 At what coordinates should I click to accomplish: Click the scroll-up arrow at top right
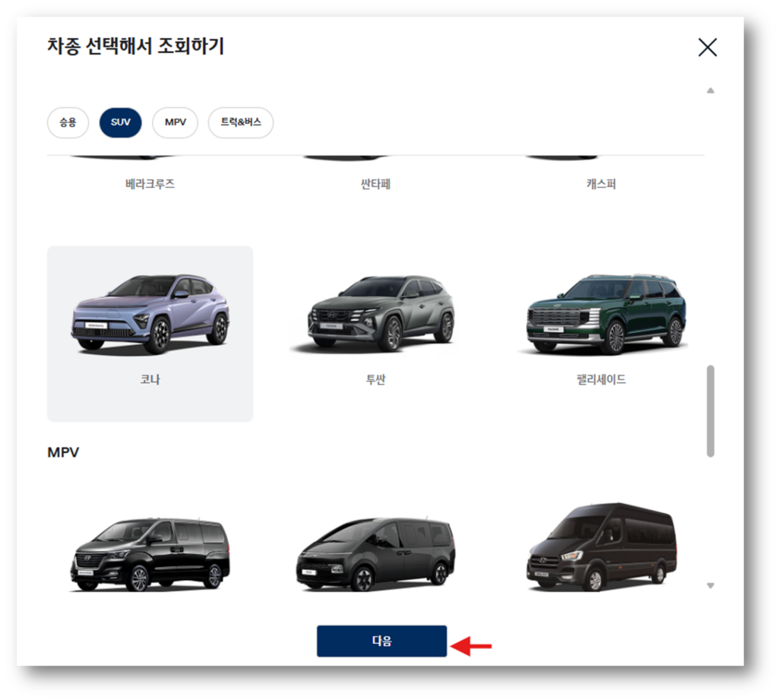[710, 90]
